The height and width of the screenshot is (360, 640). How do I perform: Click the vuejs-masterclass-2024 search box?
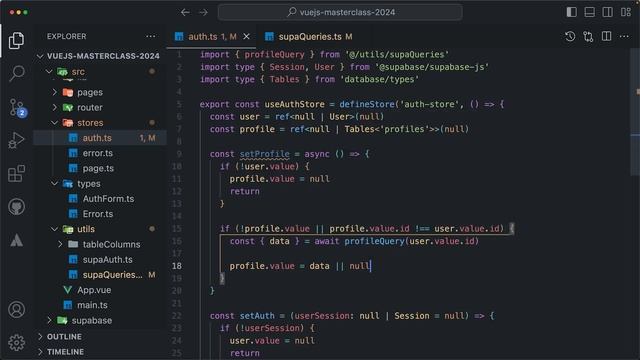(x=340, y=12)
